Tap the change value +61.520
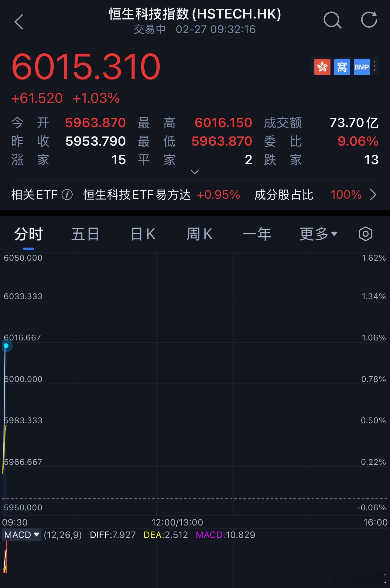 [37, 98]
